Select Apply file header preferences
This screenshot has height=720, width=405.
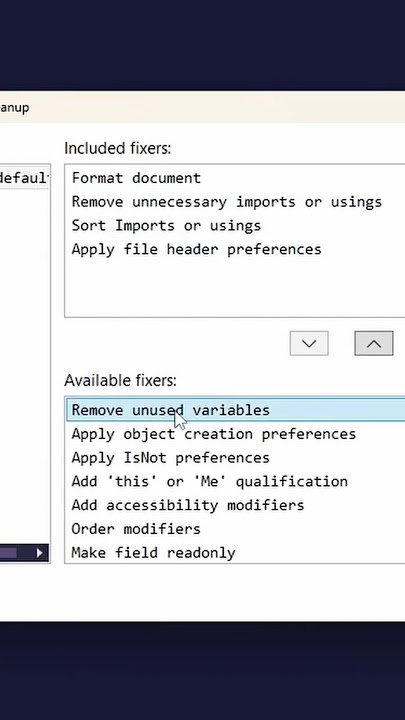coord(197,250)
